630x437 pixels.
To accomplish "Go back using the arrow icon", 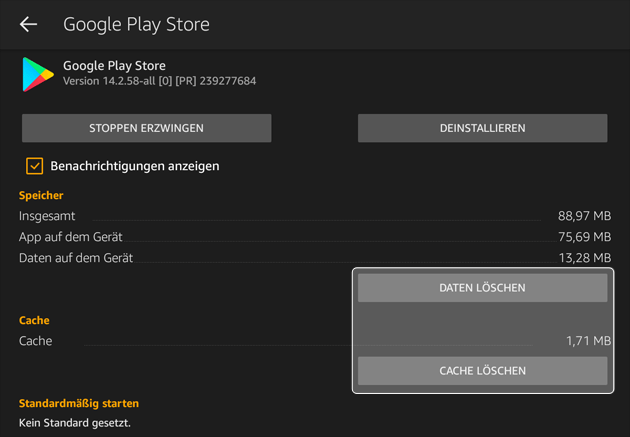I will [x=29, y=24].
